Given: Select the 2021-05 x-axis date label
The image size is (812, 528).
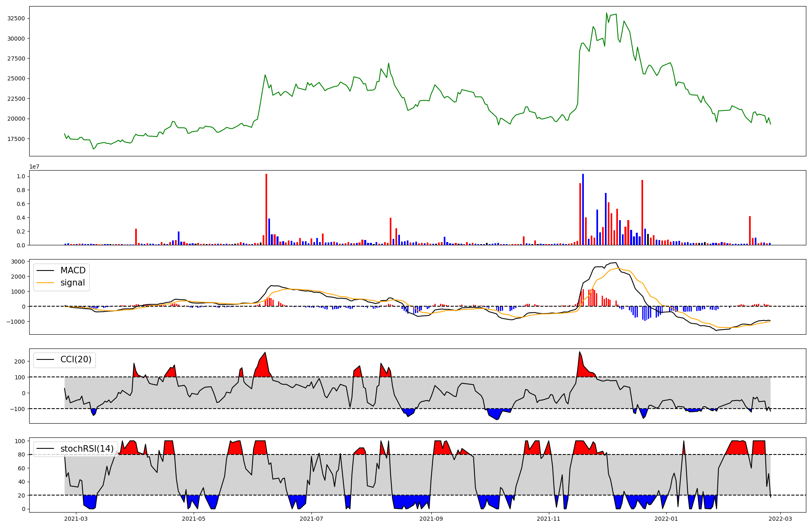Looking at the screenshot, I should point(194,518).
